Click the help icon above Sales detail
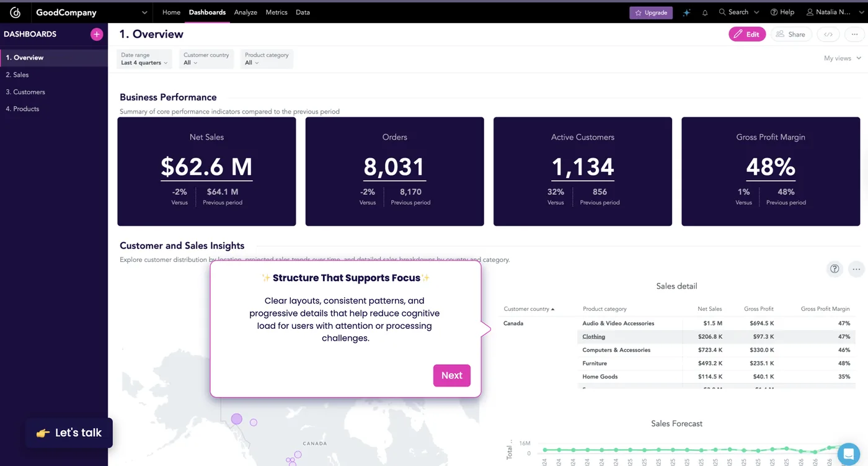The height and width of the screenshot is (466, 868). pos(835,269)
